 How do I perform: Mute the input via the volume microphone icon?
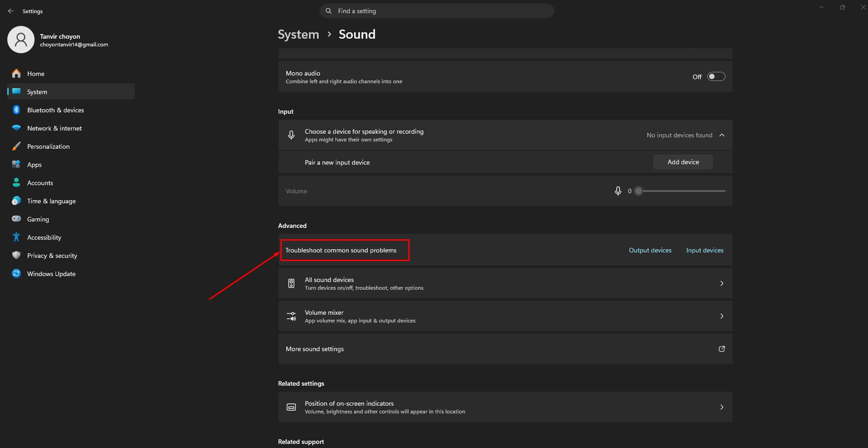618,191
